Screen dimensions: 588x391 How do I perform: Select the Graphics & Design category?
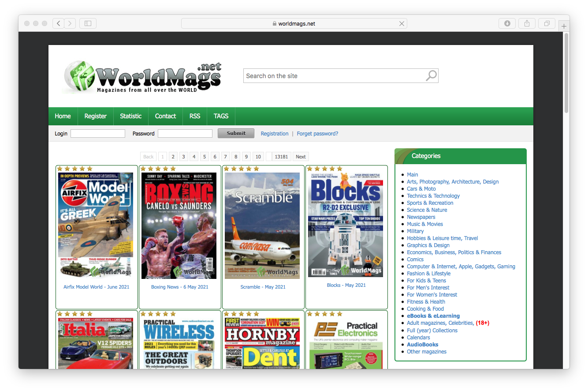pyautogui.click(x=428, y=245)
